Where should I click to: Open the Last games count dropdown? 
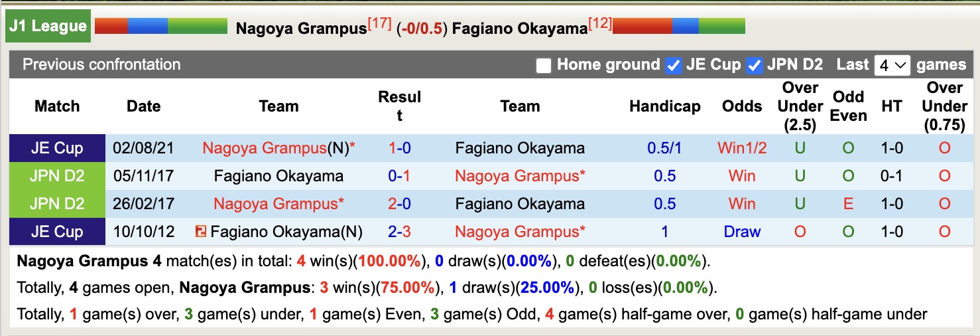(892, 65)
